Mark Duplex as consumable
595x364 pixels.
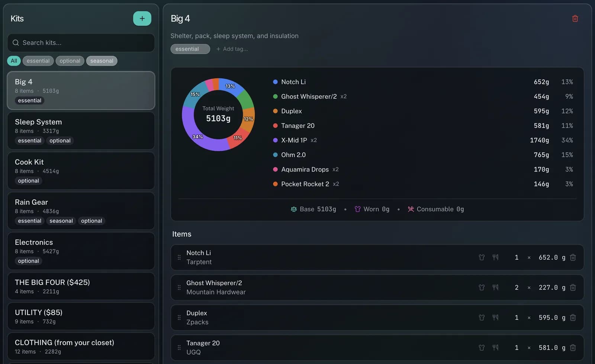pyautogui.click(x=495, y=318)
